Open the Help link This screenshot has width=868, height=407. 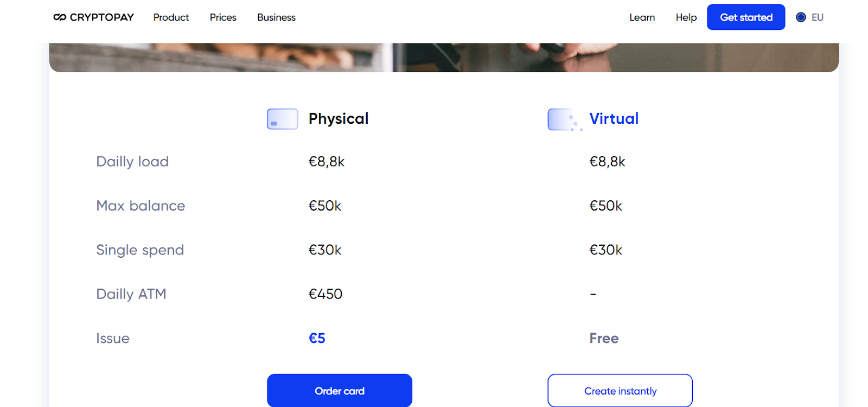686,17
